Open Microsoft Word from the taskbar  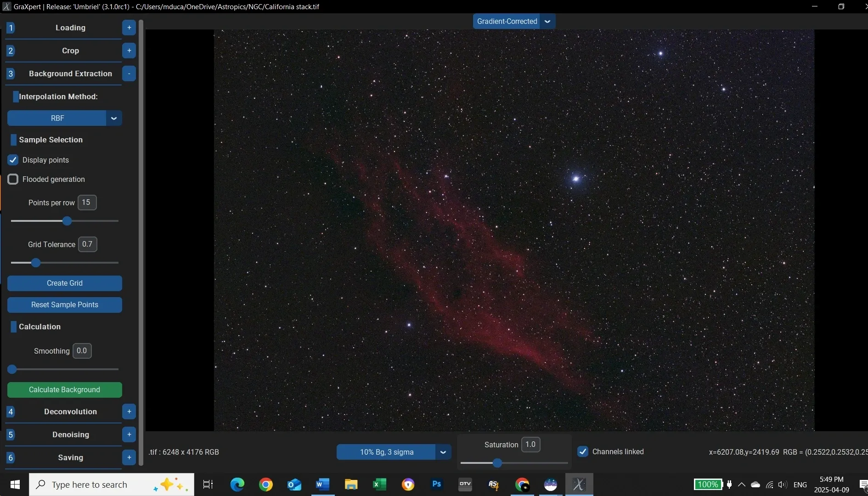(x=322, y=485)
